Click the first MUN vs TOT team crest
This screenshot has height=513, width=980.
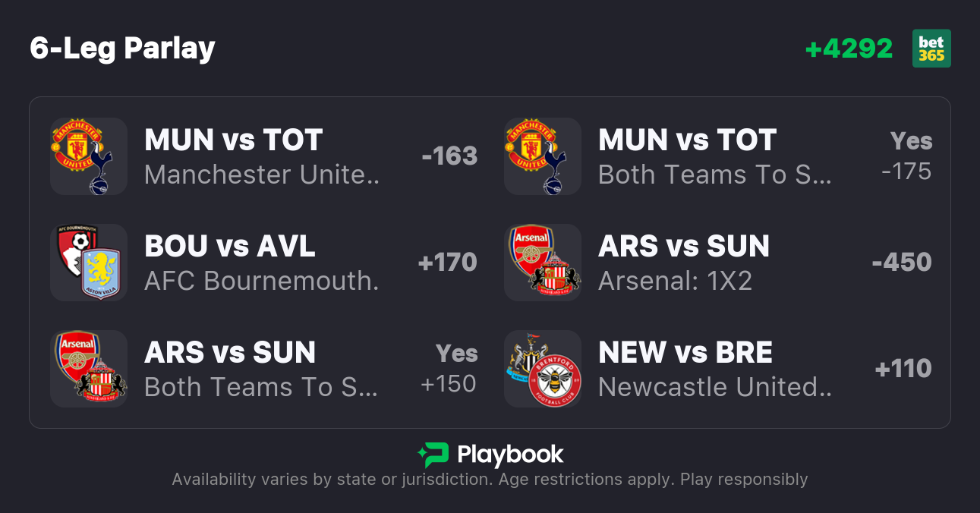click(88, 156)
